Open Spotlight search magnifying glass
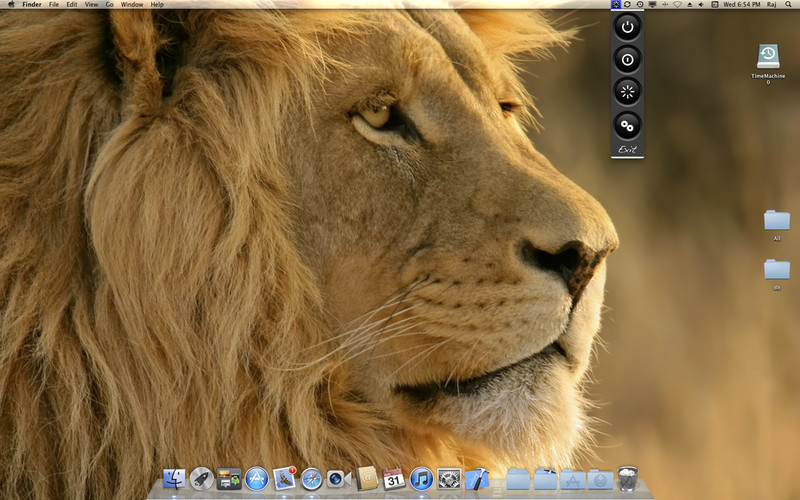This screenshot has width=800, height=500. [x=788, y=5]
